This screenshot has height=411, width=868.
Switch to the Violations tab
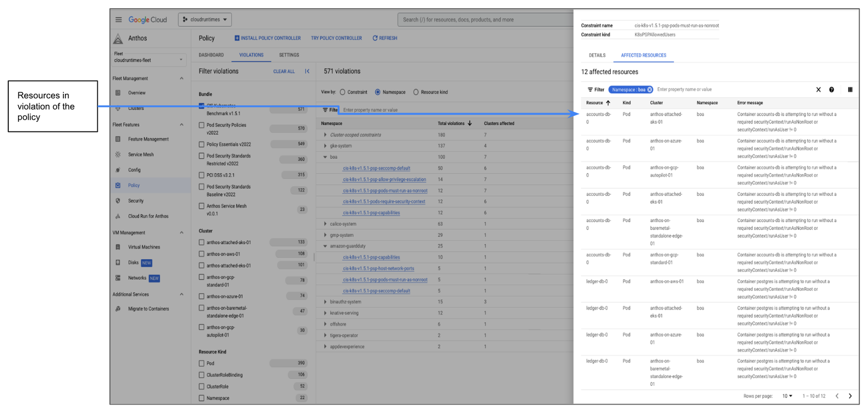click(x=251, y=55)
